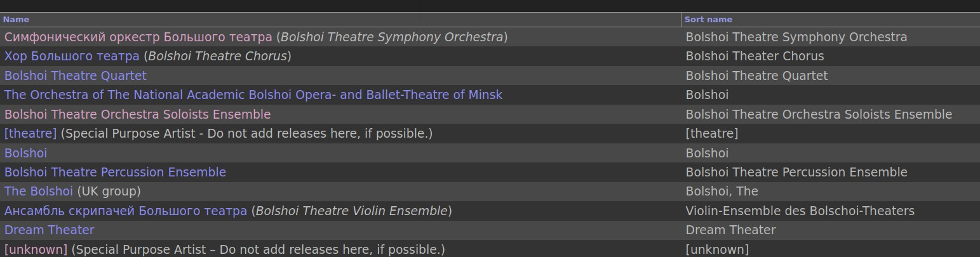Image resolution: width=980 pixels, height=257 pixels.
Task: Select Bolshoi Theatre Orchestra Soloists Ensemble link
Action: (137, 114)
